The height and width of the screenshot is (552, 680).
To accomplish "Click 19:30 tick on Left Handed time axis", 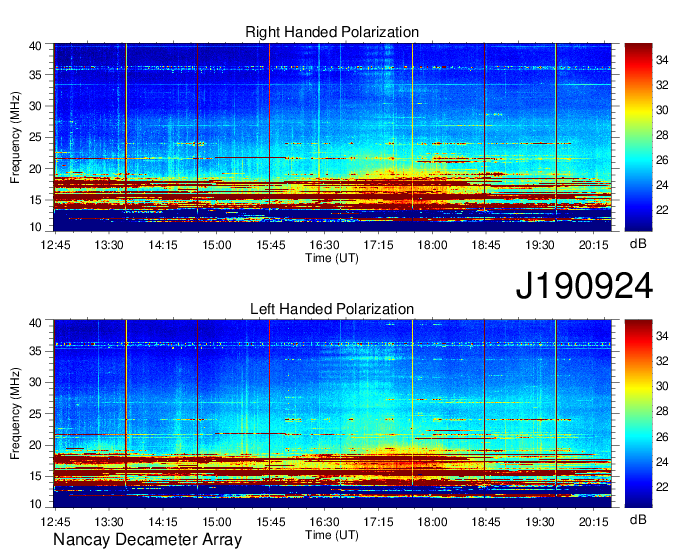I will 540,522.
